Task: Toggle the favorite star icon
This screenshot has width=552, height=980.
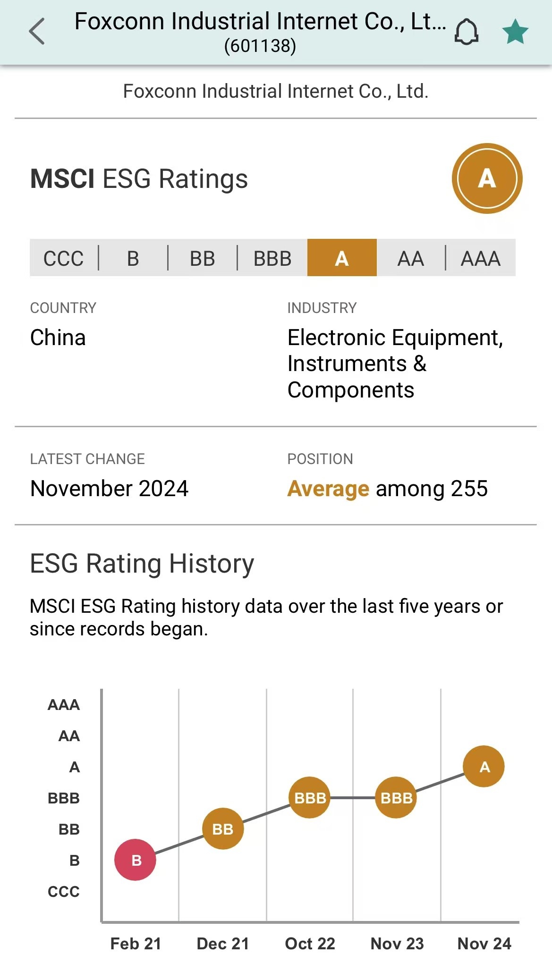Action: (515, 32)
